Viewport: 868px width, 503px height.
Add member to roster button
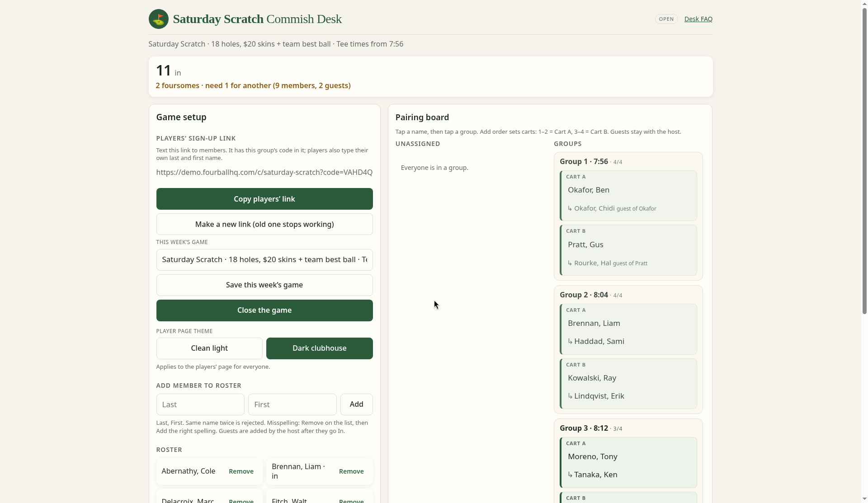click(x=356, y=404)
